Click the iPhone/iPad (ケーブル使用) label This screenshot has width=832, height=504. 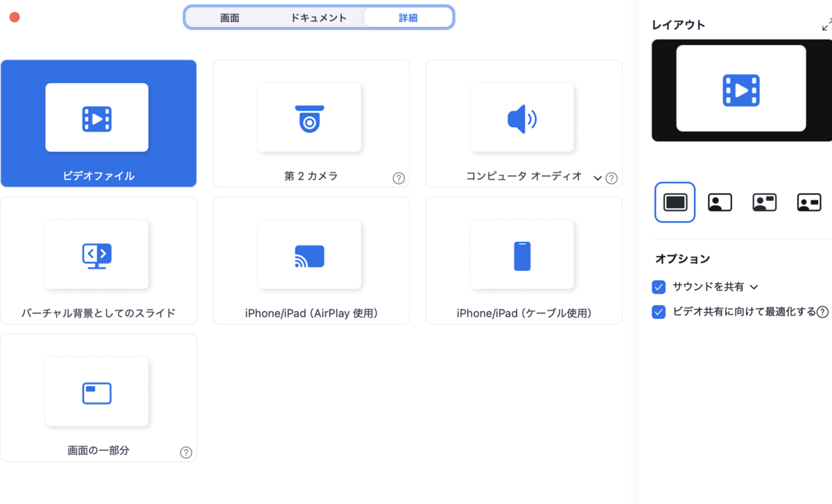(x=524, y=313)
